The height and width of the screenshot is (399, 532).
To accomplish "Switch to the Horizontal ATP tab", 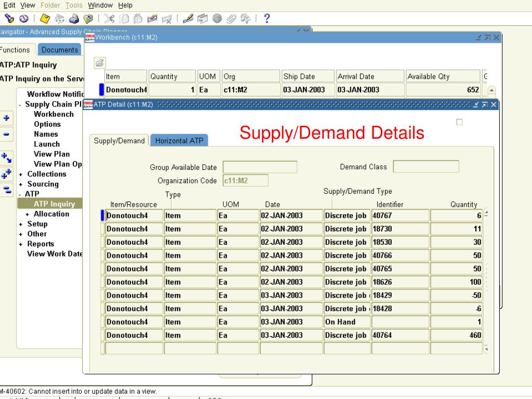I will click(x=179, y=140).
